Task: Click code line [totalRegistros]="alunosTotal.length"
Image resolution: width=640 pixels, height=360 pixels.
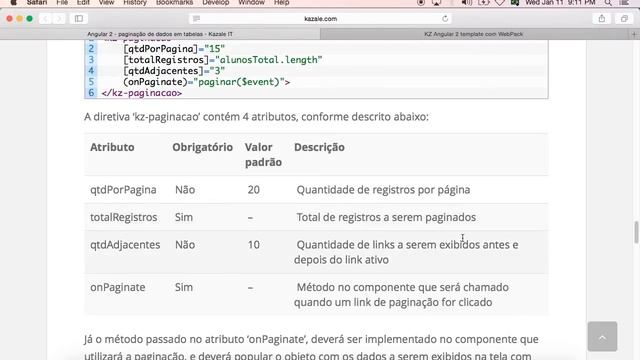Action: (222, 60)
